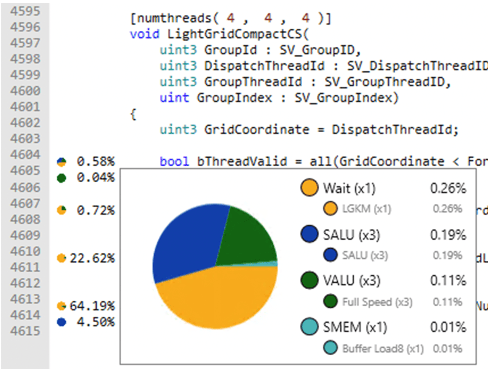Click the GridCoordinate variable declaration
This screenshot has height=369, width=492.
[x=257, y=130]
